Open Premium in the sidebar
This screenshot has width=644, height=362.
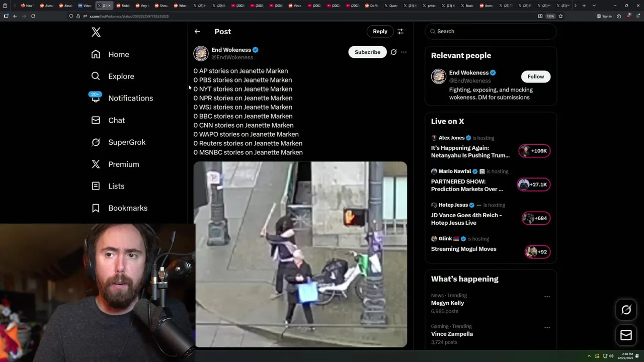pos(115,164)
